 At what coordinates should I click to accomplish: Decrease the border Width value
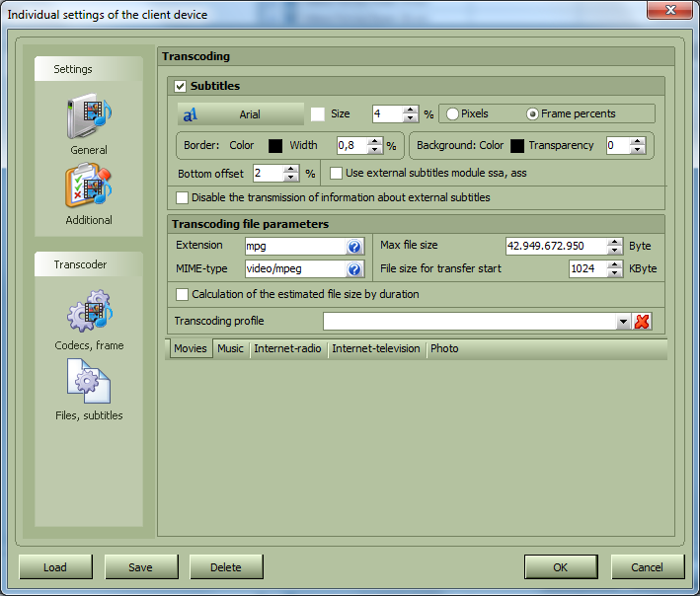click(374, 150)
